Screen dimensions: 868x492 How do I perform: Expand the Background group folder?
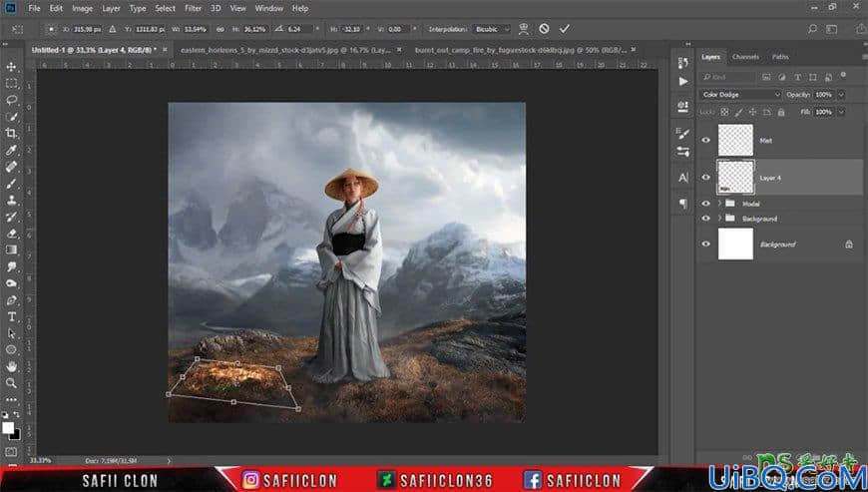click(x=719, y=218)
